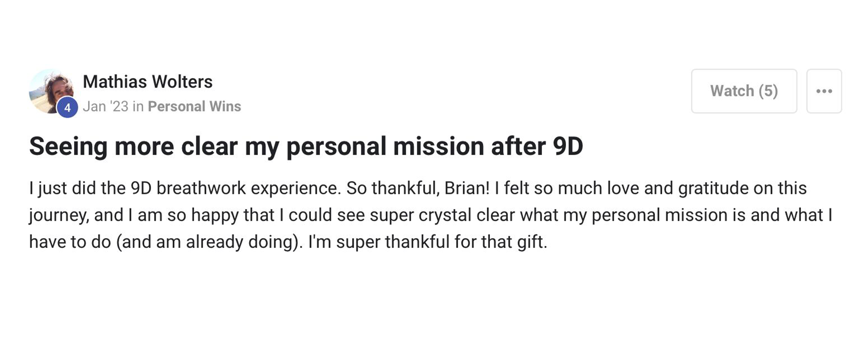Click the level 4 badge on avatar
The height and width of the screenshot is (360, 868).
pos(67,108)
